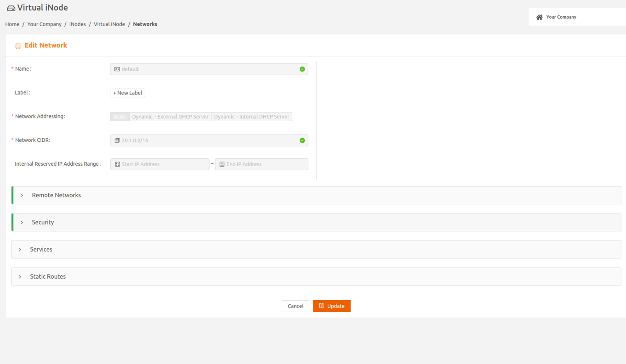Select Static network addressing

click(120, 117)
